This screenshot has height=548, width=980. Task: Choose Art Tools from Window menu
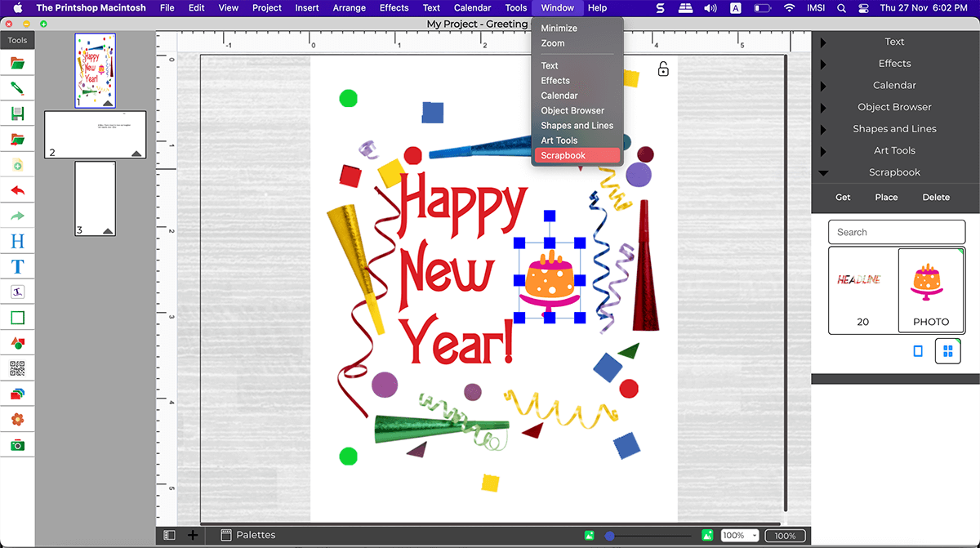559,140
